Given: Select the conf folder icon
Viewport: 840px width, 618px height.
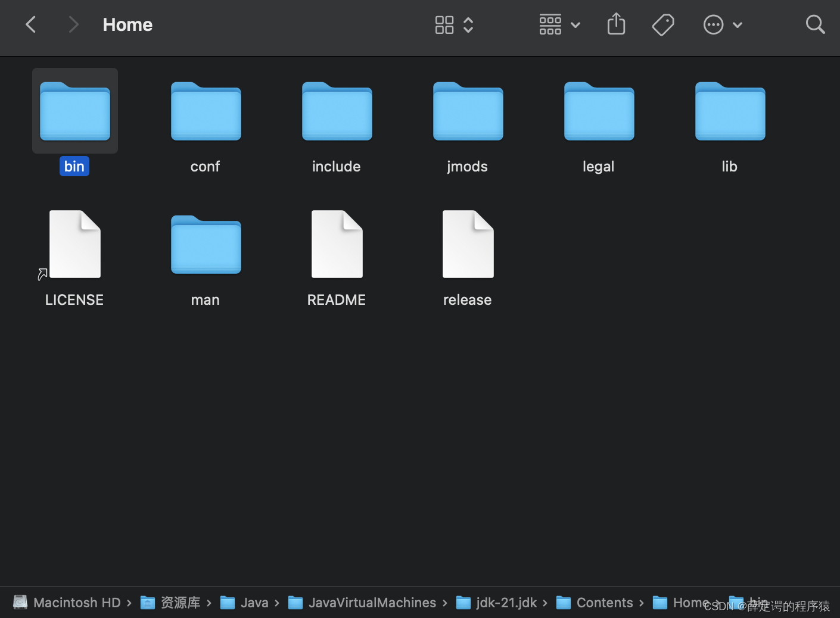Looking at the screenshot, I should click(x=206, y=111).
